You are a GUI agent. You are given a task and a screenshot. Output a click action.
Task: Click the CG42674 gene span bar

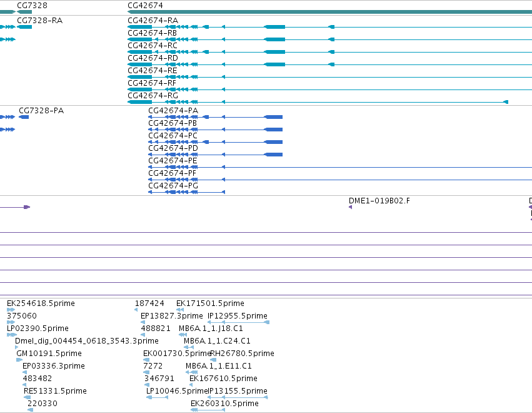click(x=330, y=13)
